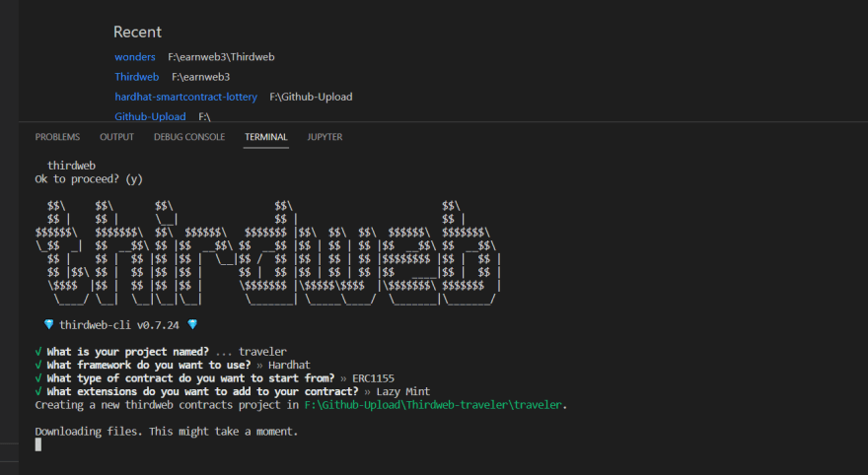Click 'Downloading files. This might take a moment.'
The image size is (868, 475).
pyautogui.click(x=167, y=432)
